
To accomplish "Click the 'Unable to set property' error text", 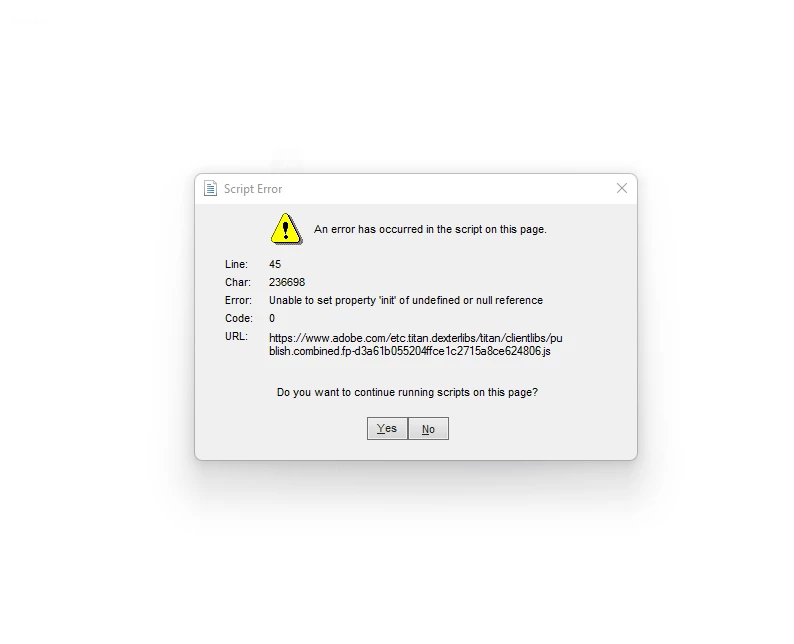I will click(x=406, y=300).
